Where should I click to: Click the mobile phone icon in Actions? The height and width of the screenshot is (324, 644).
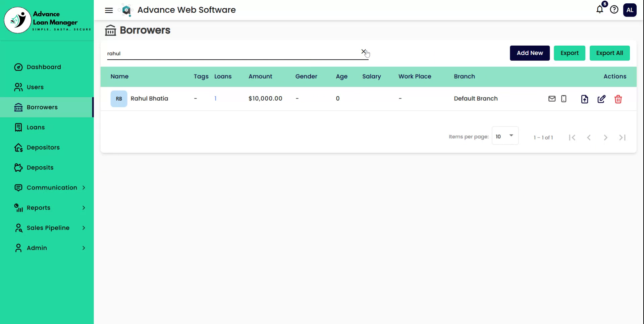click(564, 99)
